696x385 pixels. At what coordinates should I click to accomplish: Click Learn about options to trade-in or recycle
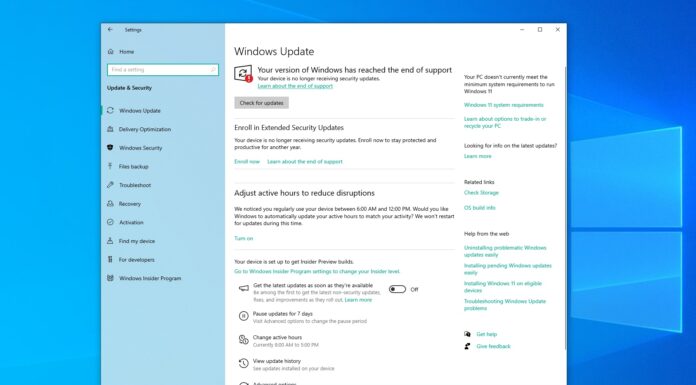(505, 123)
